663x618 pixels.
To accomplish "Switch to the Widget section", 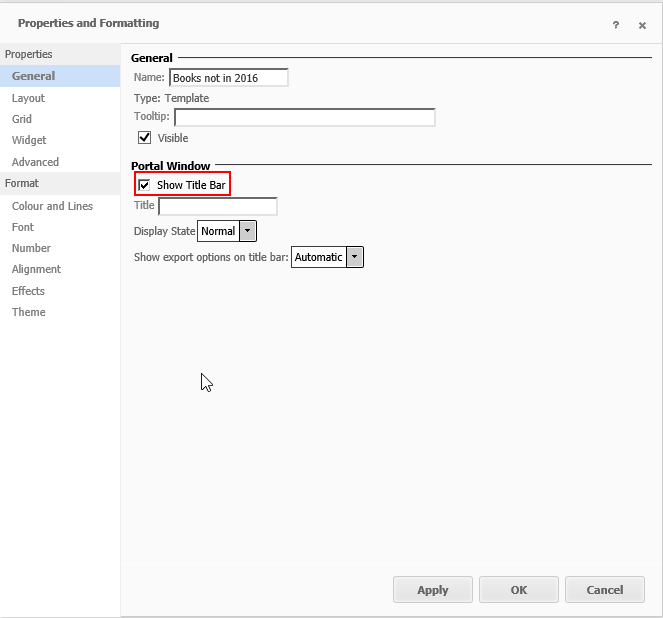I will tap(29, 140).
